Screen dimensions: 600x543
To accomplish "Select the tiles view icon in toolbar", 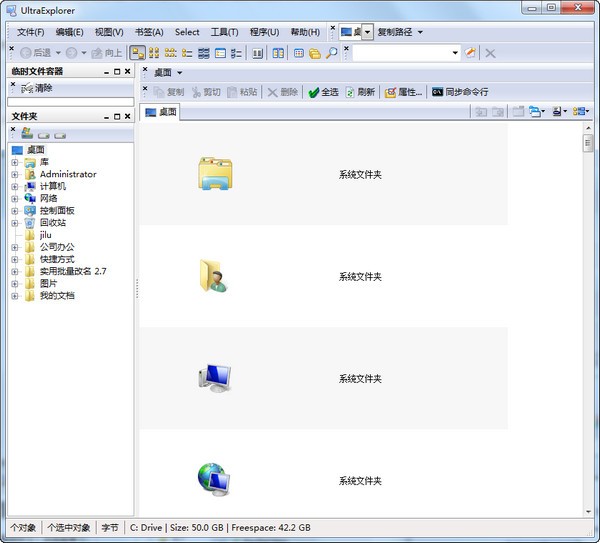I will (220, 53).
